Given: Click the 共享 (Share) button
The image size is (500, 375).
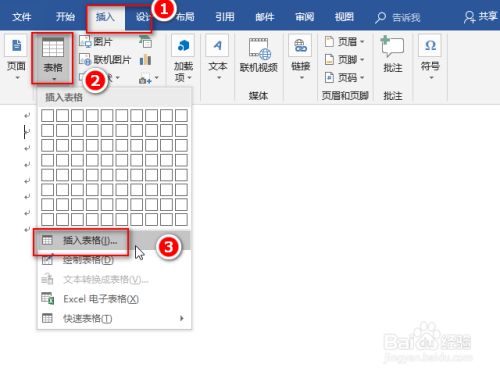Looking at the screenshot, I should point(480,17).
